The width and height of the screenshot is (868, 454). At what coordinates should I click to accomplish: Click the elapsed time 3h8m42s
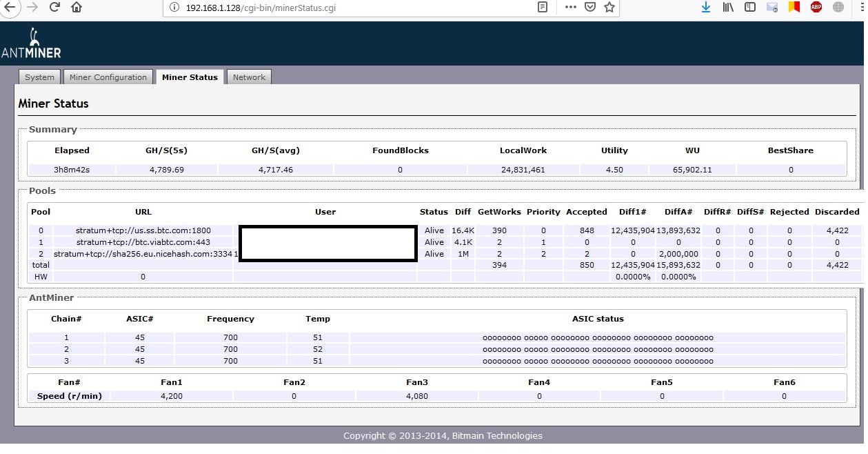pos(72,170)
